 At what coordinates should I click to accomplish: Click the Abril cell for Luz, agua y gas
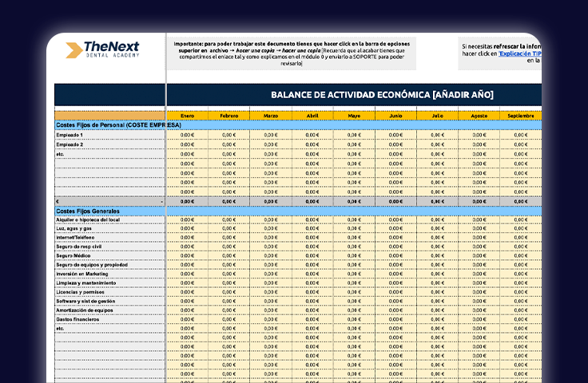(x=312, y=228)
